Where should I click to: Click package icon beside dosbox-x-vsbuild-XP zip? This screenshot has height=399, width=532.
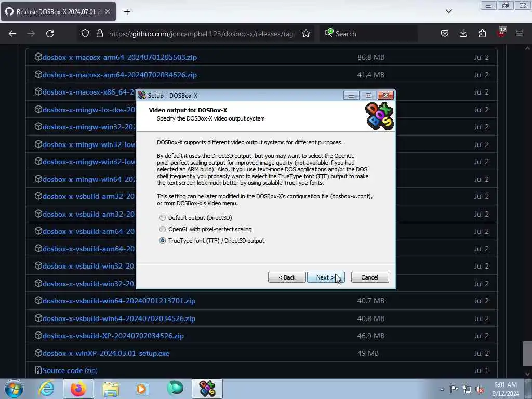coord(38,335)
